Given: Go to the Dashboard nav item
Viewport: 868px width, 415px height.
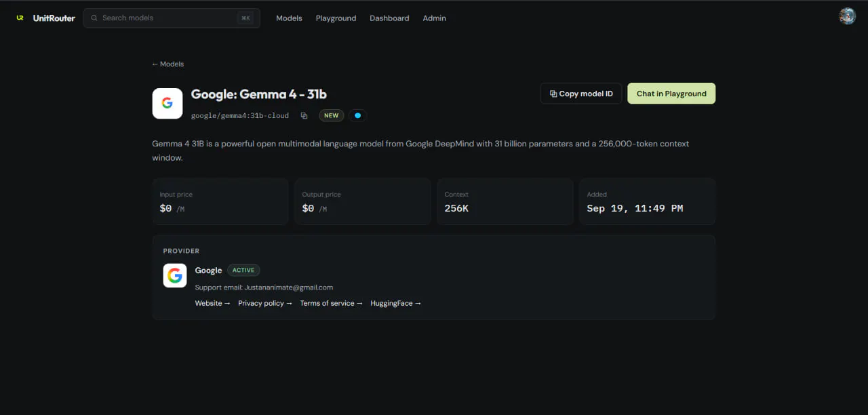Looking at the screenshot, I should point(389,18).
